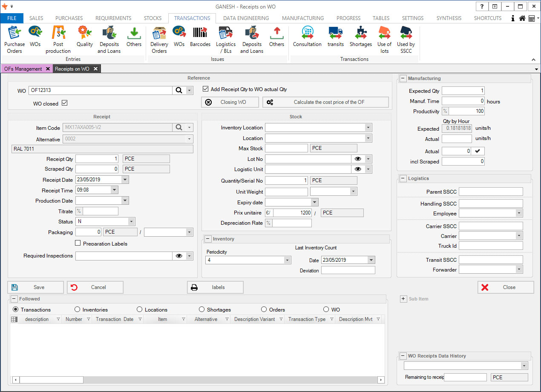This screenshot has width=541, height=392.
Task: Select the Inventories radio button
Action: click(x=78, y=309)
